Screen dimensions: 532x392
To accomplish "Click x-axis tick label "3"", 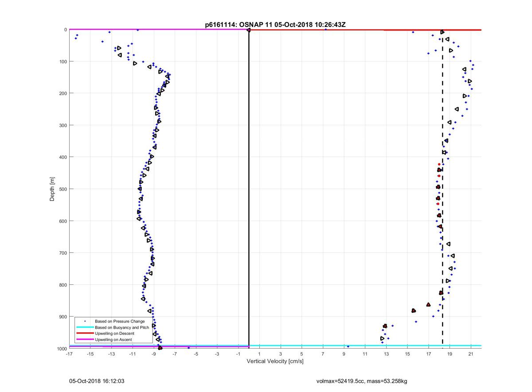I will click(281, 354).
